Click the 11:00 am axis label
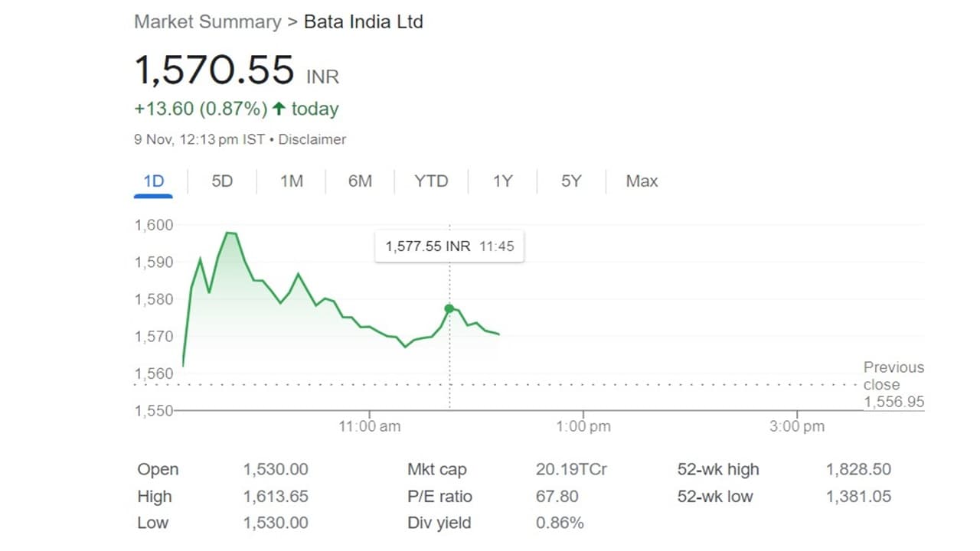Image resolution: width=980 pixels, height=551 pixels. (370, 426)
